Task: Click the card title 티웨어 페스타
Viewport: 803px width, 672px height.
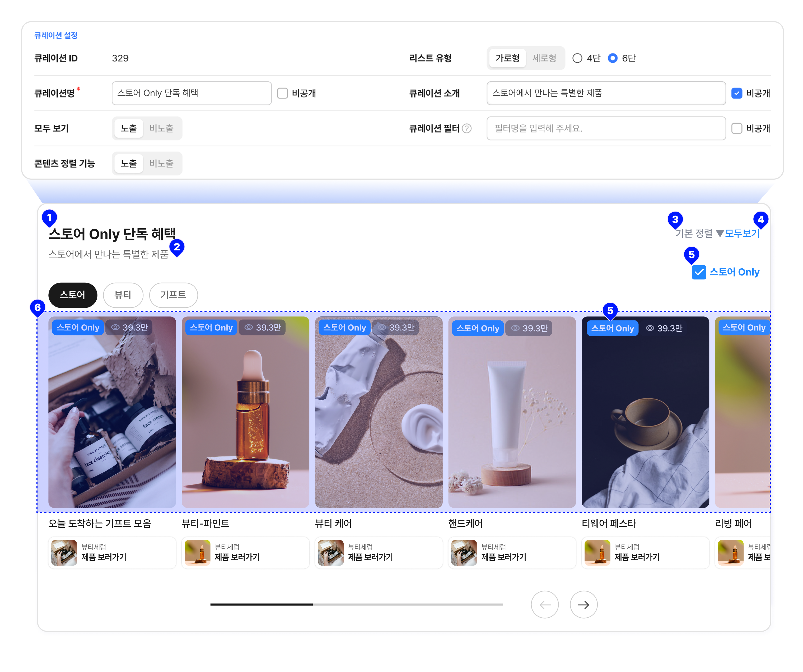Action: (x=609, y=524)
